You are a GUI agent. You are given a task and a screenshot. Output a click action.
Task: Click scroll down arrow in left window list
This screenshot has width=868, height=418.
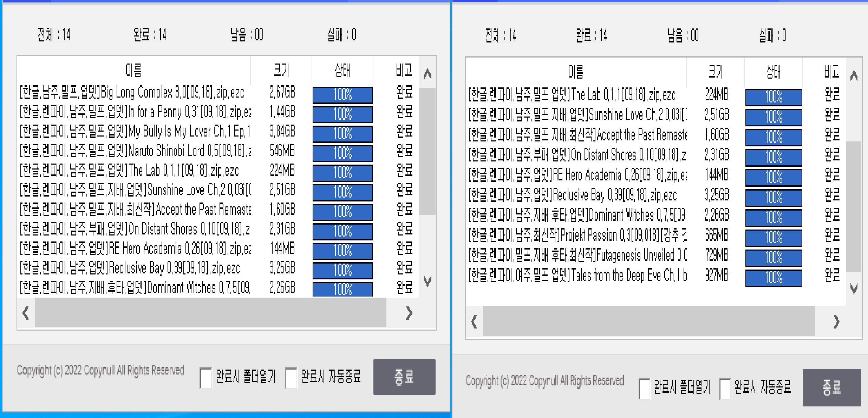(x=428, y=281)
